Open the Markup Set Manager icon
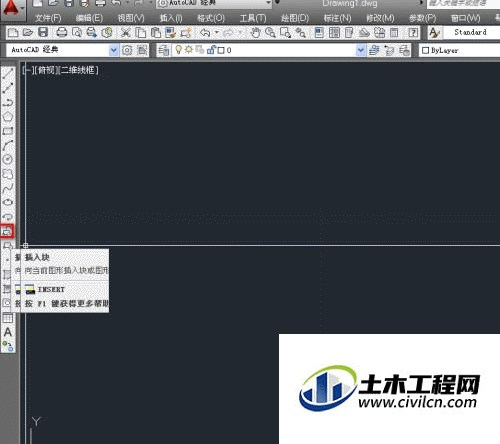This screenshot has width=500, height=444. tap(379, 33)
